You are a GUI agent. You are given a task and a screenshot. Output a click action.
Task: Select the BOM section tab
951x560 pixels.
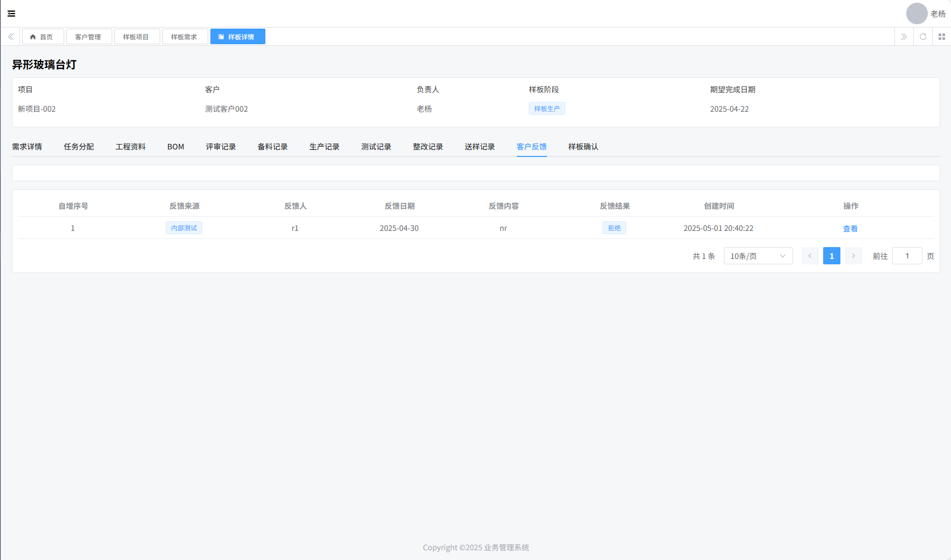[x=176, y=147]
